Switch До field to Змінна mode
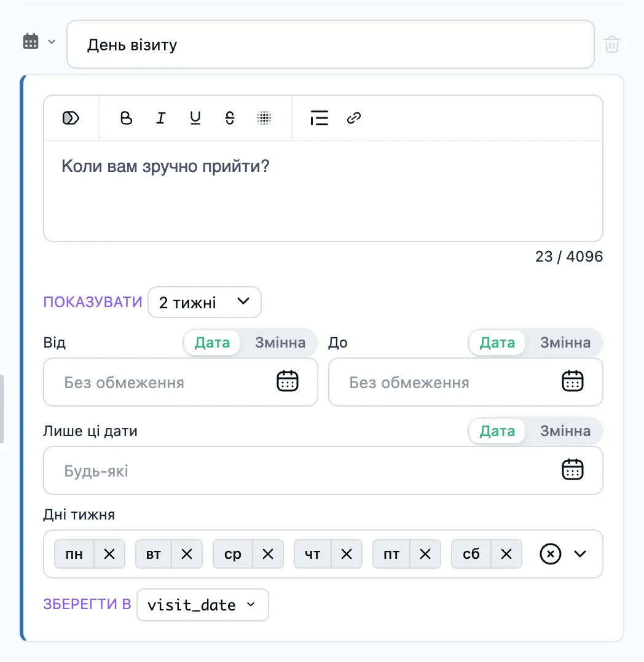Viewport: 644px width, 662px height. [565, 343]
